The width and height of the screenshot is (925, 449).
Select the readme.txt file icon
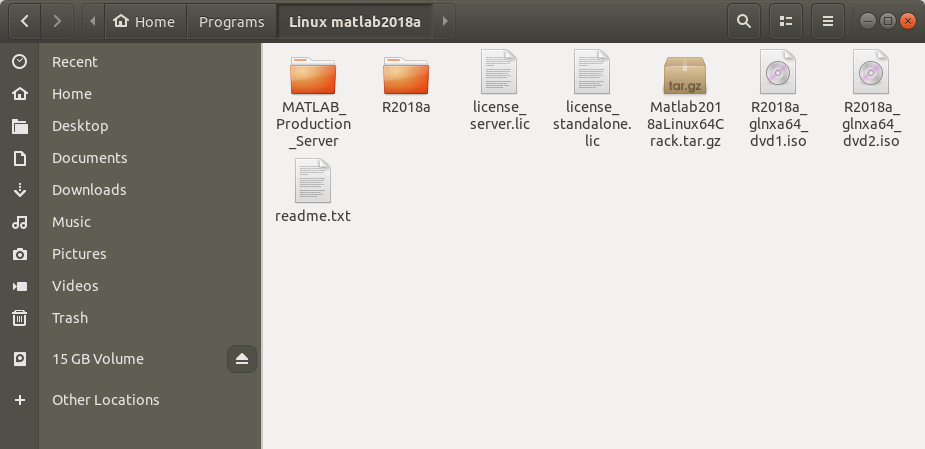click(313, 181)
